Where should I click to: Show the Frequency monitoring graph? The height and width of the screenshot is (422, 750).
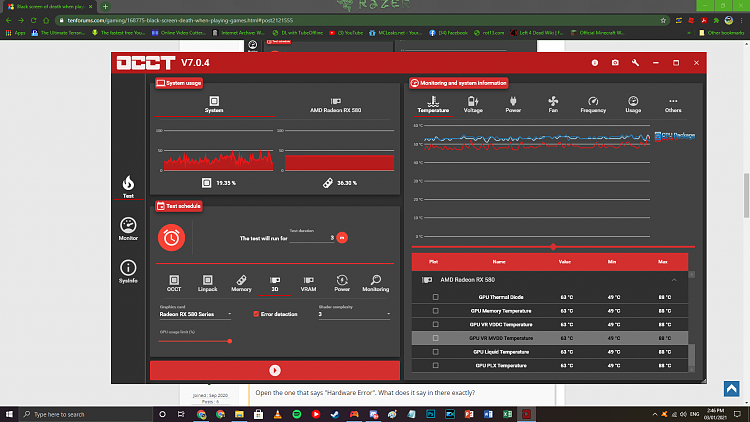tap(593, 104)
